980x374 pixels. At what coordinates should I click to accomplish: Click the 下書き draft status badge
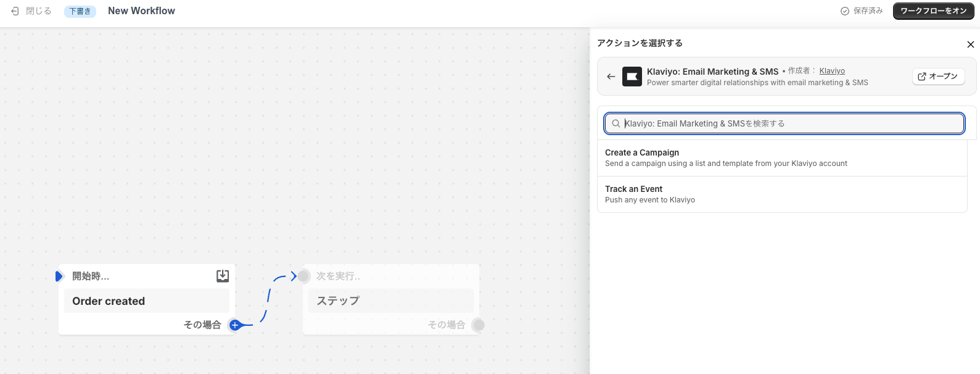click(x=80, y=11)
